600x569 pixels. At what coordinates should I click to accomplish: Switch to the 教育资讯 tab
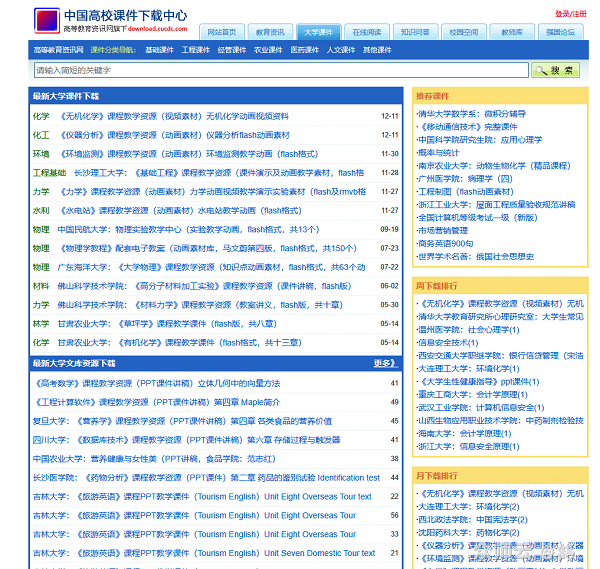tap(269, 32)
